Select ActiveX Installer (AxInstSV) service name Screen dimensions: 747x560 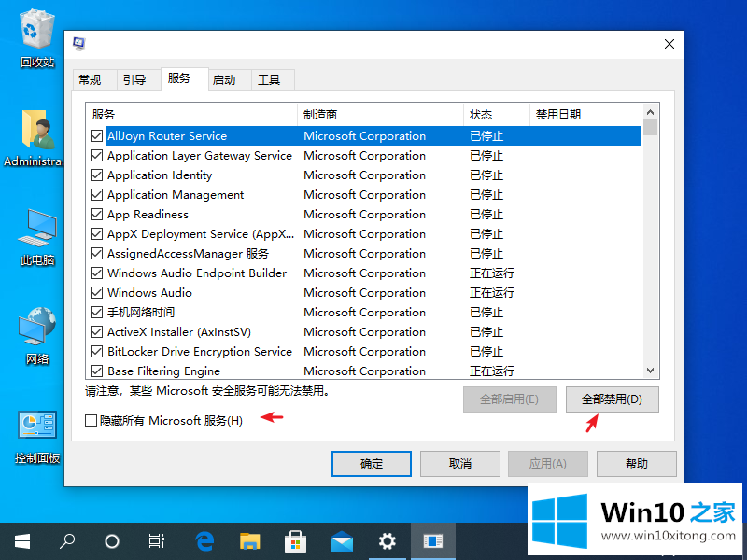point(179,332)
